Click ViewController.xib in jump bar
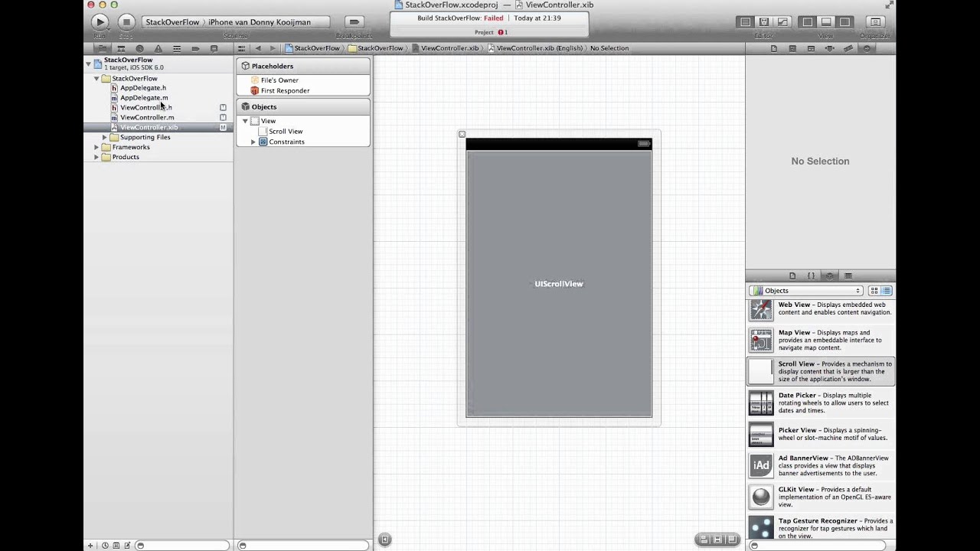980x551 pixels. [445, 48]
